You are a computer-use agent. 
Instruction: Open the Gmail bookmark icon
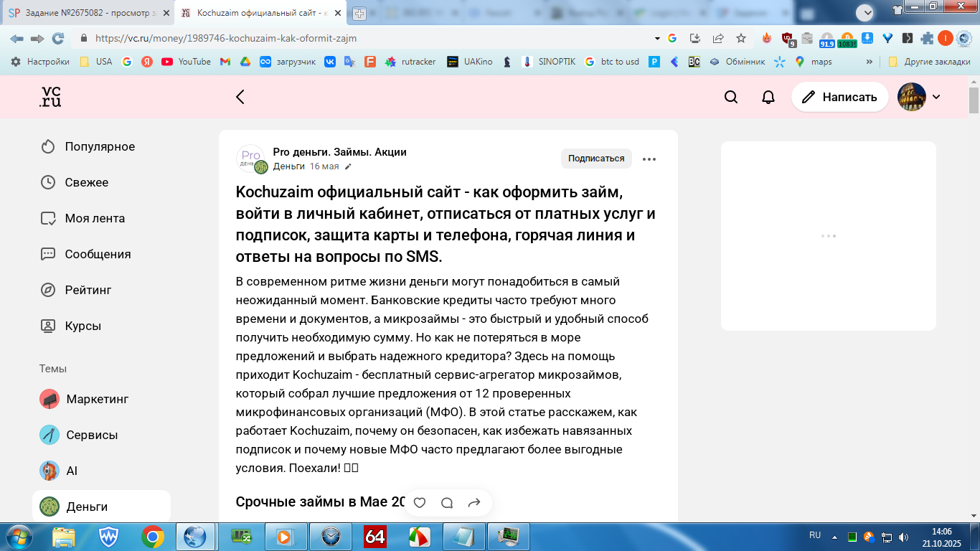pyautogui.click(x=225, y=62)
